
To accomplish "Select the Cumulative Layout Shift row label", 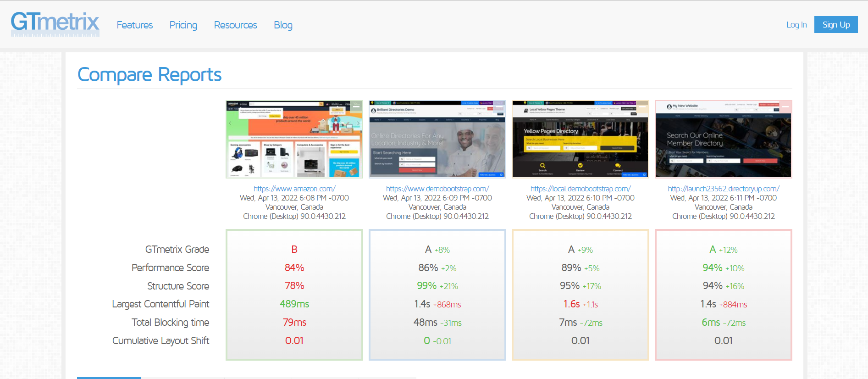I will [160, 341].
